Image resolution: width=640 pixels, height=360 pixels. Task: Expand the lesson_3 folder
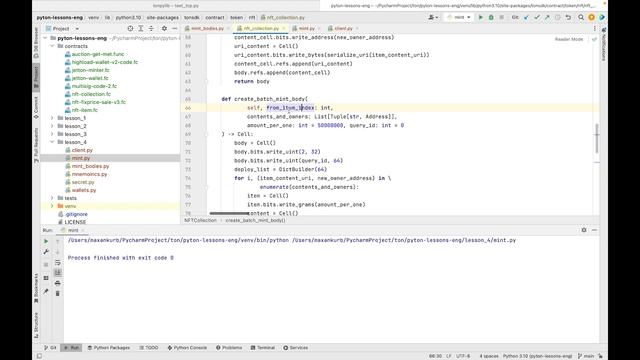[52, 134]
